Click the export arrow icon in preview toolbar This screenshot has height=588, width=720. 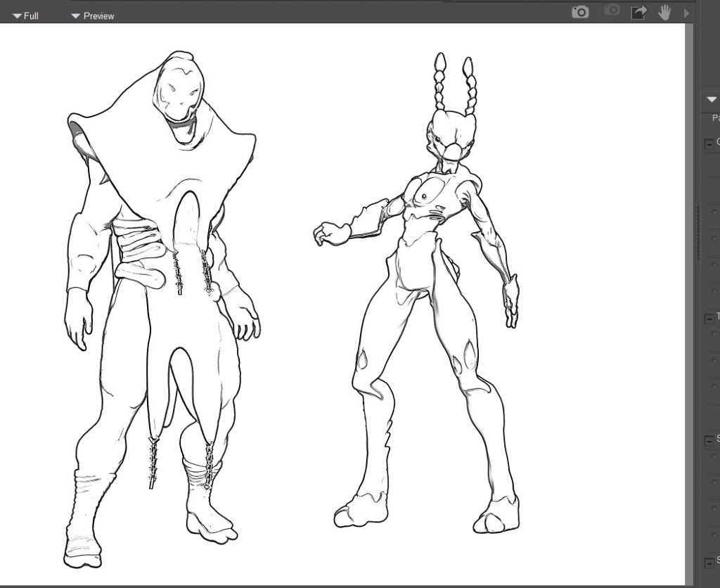[x=638, y=12]
